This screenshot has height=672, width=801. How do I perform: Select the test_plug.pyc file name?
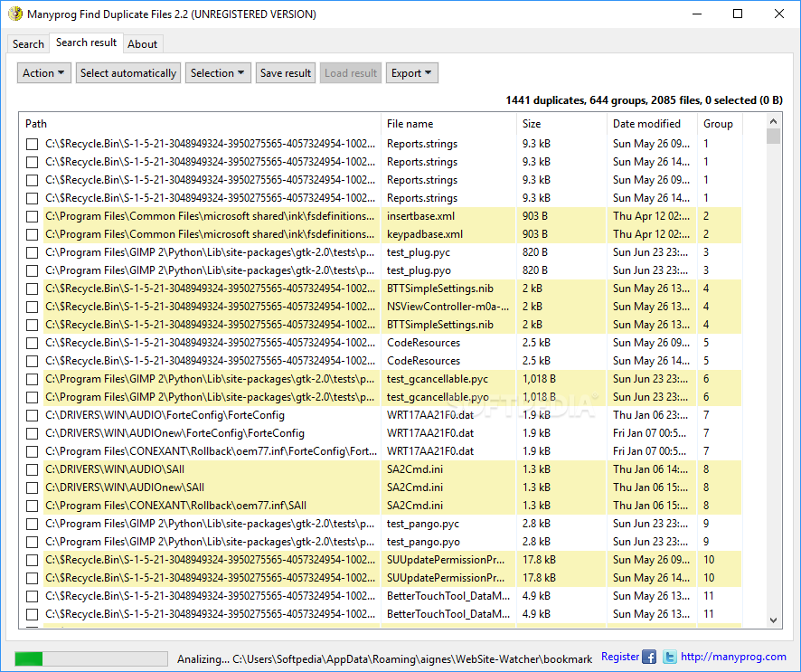click(x=419, y=252)
